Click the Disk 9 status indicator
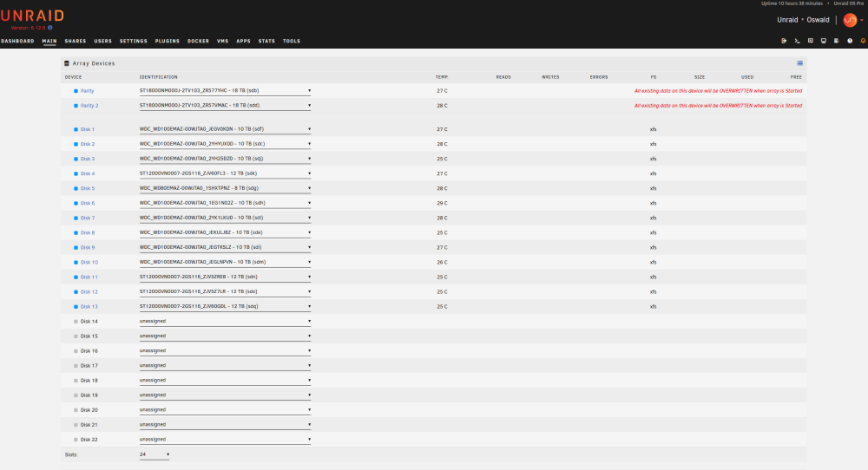Image resolution: width=868 pixels, height=470 pixels. (76, 248)
